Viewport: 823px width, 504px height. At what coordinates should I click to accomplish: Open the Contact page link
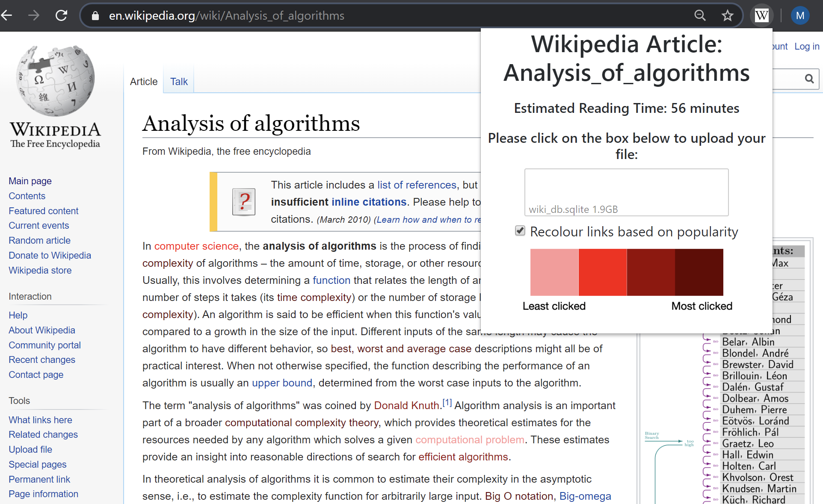point(36,374)
